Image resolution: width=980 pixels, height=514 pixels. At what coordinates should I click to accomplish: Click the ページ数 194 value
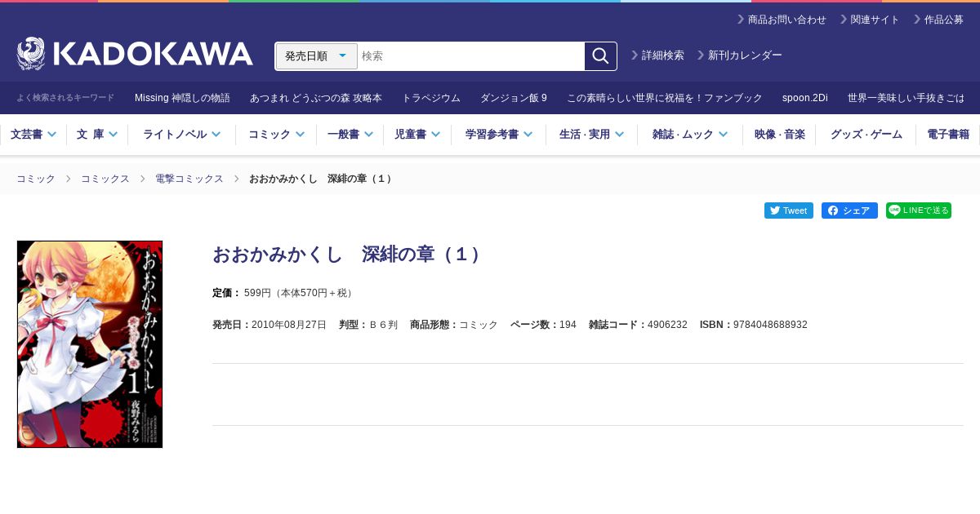tap(568, 325)
